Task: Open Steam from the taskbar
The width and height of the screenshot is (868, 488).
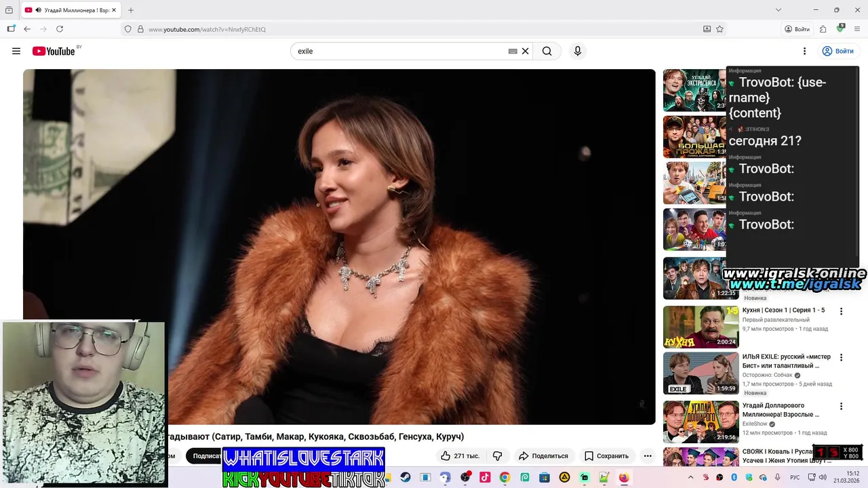Action: click(405, 477)
